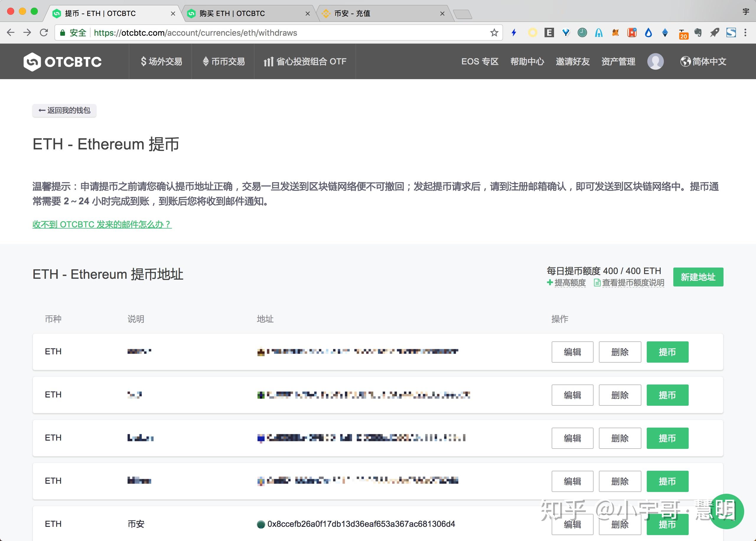
Task: Open 帮助中心
Action: tap(527, 62)
